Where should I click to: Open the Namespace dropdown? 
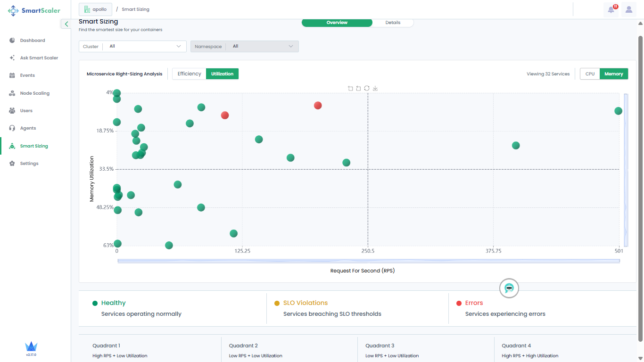pyautogui.click(x=244, y=46)
